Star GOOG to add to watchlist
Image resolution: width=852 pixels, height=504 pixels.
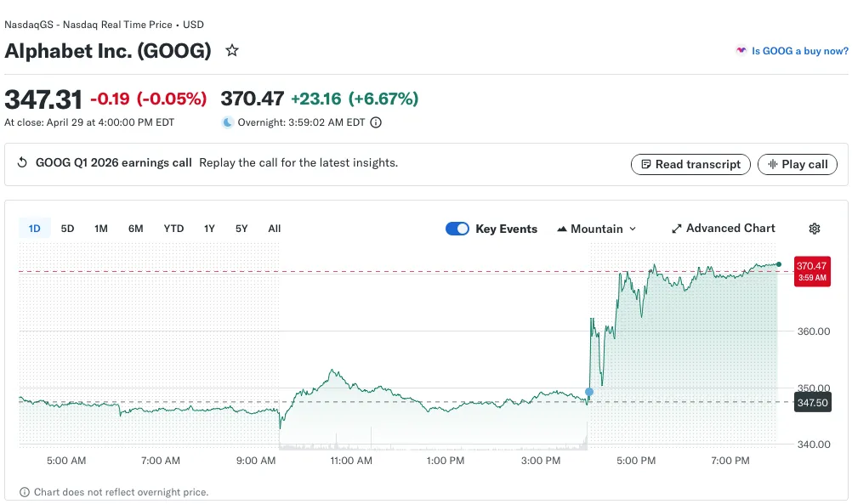(x=232, y=51)
